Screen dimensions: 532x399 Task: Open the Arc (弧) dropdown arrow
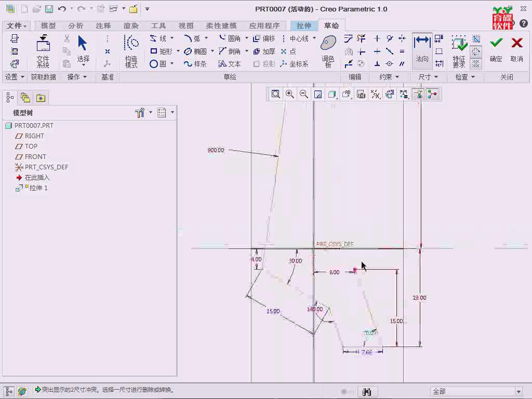click(x=206, y=38)
